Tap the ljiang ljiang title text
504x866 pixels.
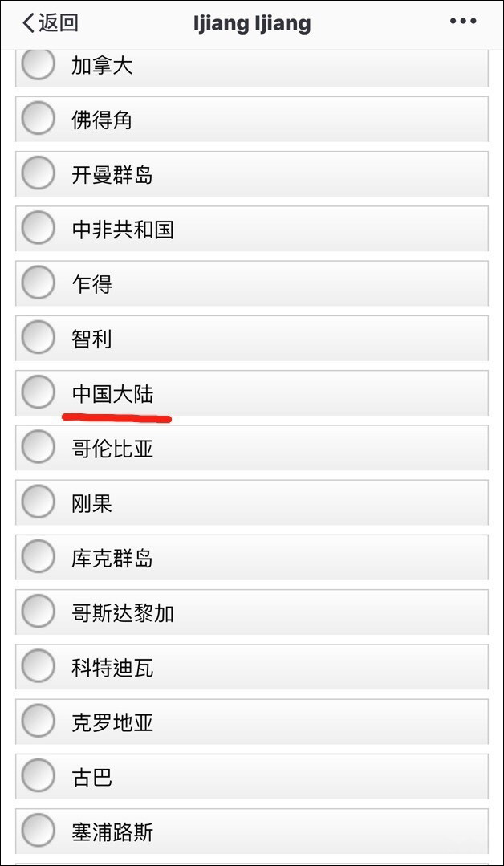pyautogui.click(x=252, y=22)
